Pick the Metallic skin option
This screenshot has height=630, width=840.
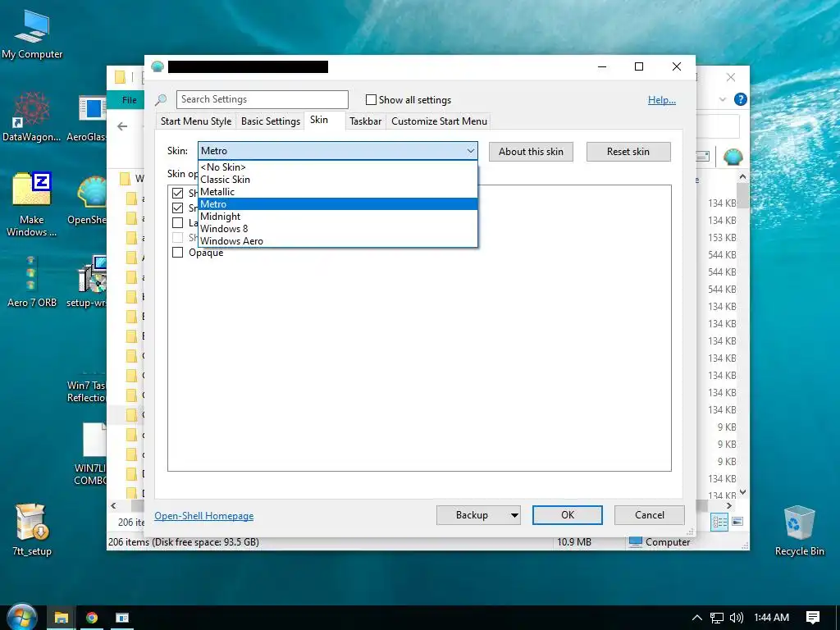point(337,192)
